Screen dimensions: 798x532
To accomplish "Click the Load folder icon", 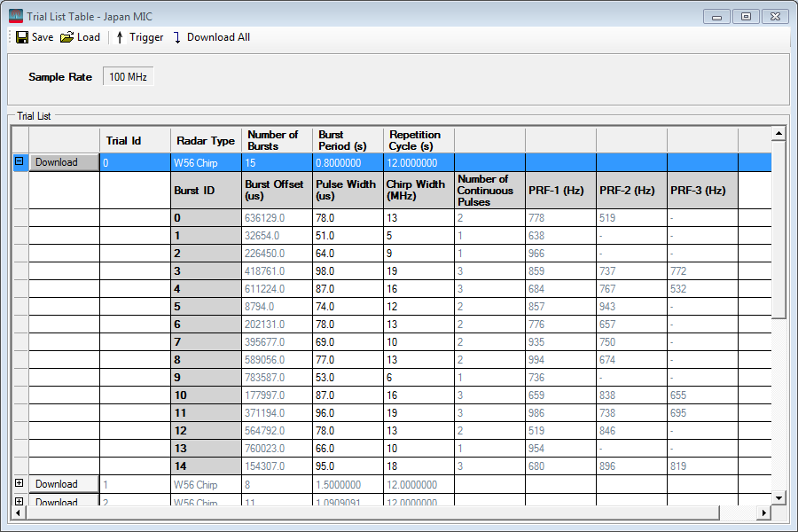I will (x=66, y=37).
